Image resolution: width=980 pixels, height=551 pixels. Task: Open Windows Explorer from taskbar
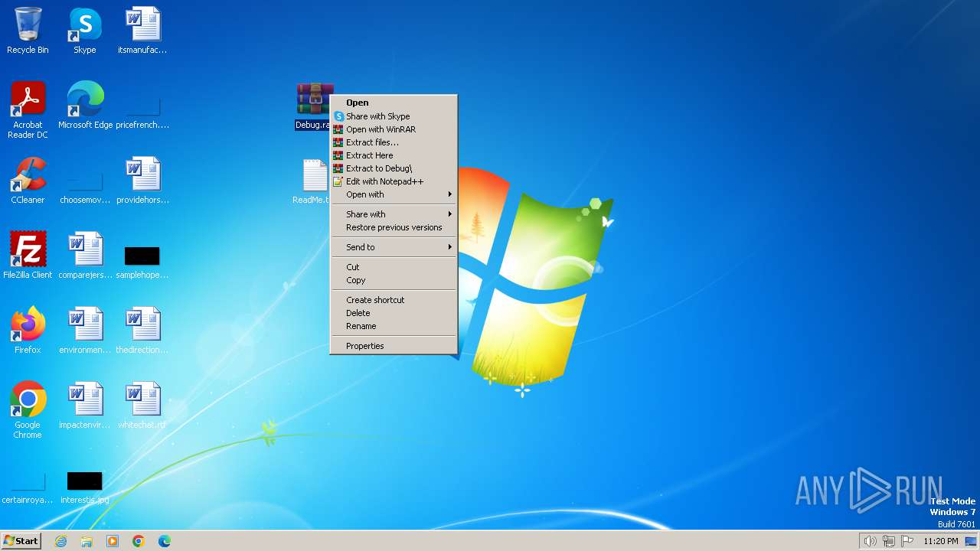(x=87, y=541)
